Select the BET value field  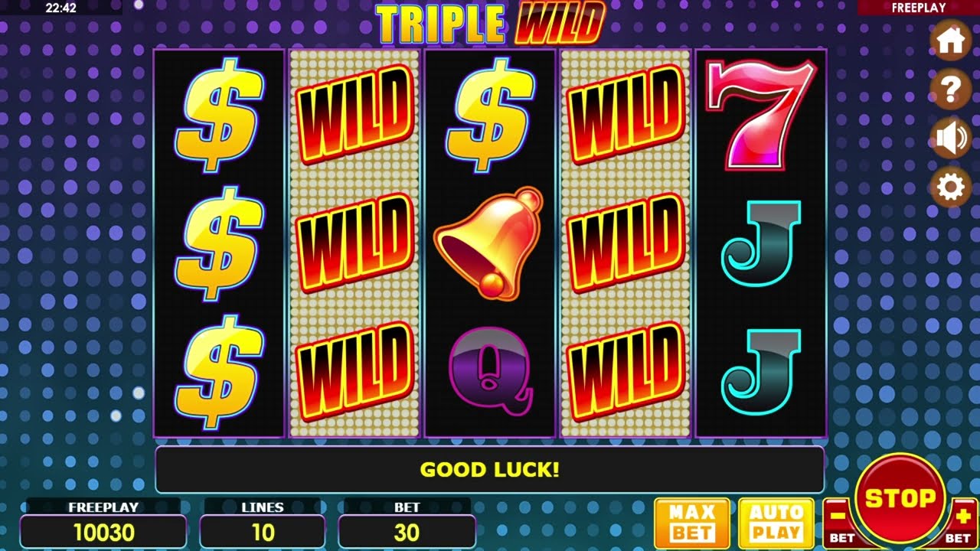pos(407,532)
